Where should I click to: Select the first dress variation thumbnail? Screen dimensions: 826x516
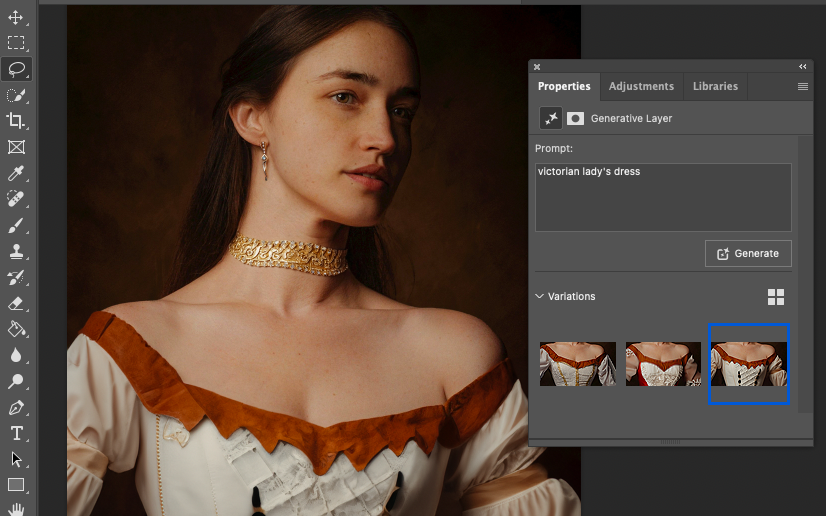(x=578, y=364)
